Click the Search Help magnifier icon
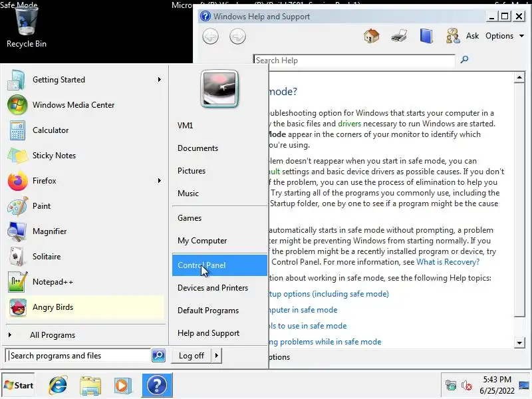532x399 pixels. [464, 60]
